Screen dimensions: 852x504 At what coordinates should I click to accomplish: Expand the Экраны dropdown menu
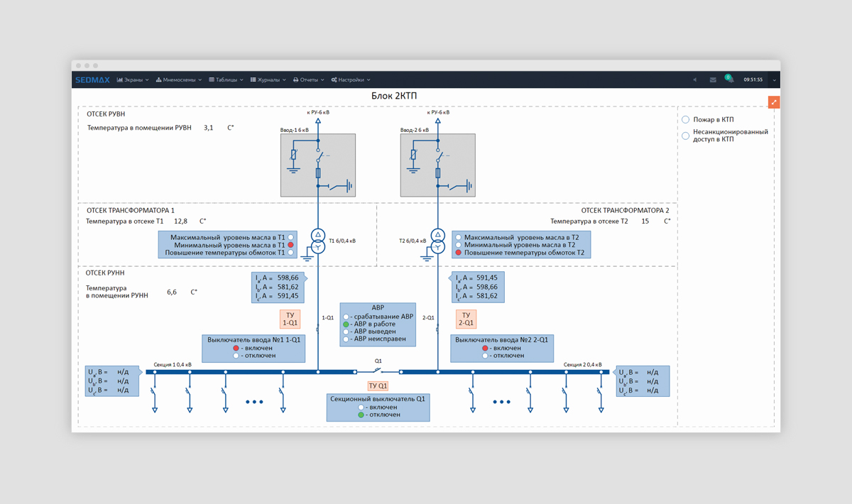[133, 80]
